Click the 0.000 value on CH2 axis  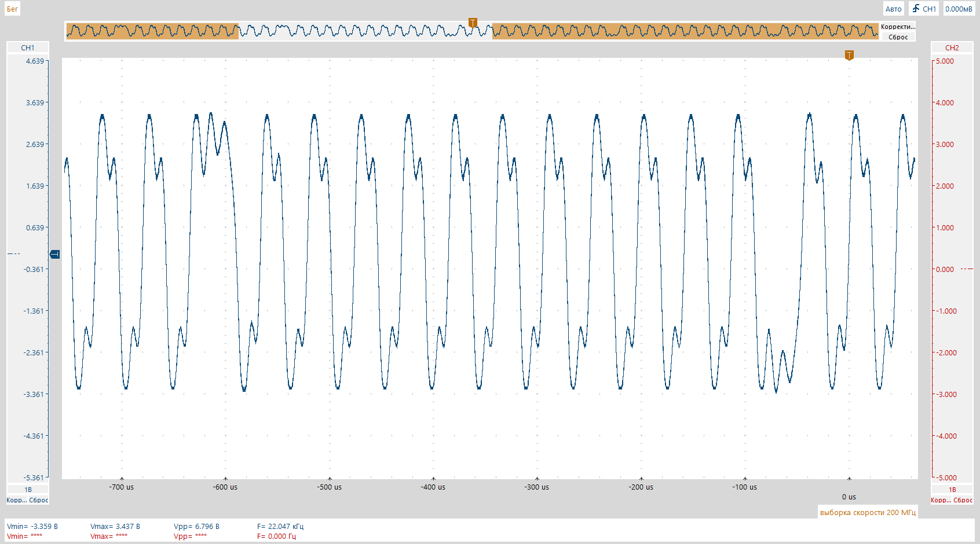pos(945,269)
